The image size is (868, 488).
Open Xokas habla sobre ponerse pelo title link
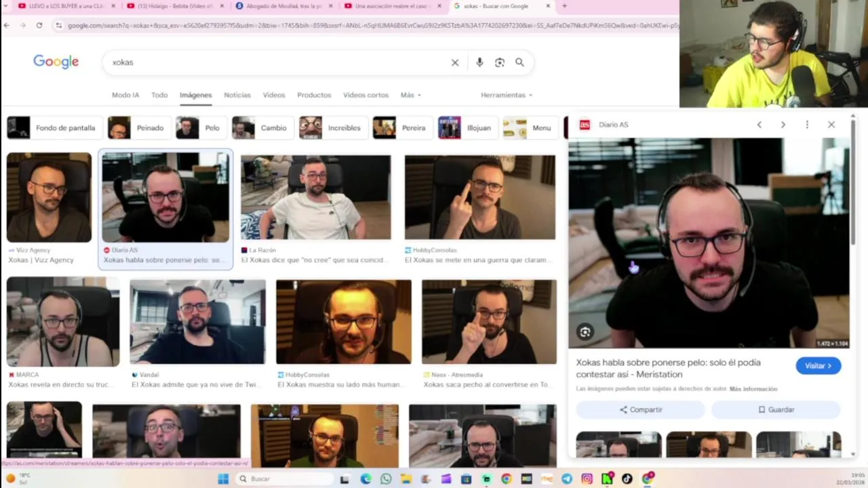click(669, 368)
